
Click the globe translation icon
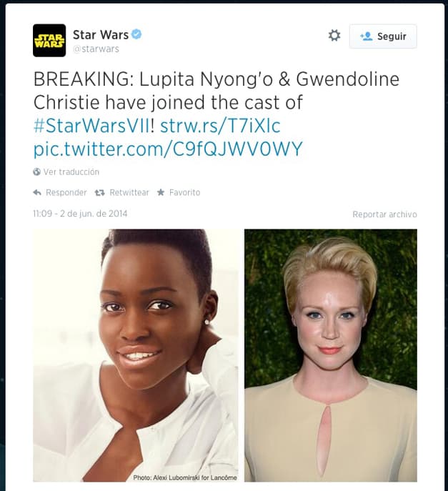click(x=36, y=172)
